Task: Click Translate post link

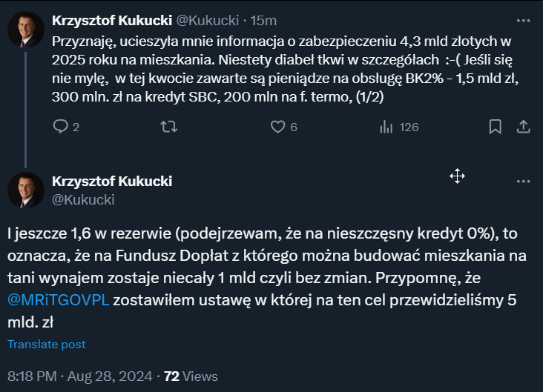Action: click(x=47, y=344)
